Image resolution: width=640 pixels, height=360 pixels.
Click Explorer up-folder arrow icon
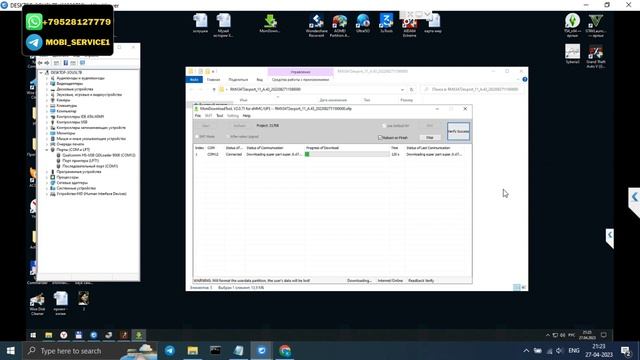click(x=214, y=89)
